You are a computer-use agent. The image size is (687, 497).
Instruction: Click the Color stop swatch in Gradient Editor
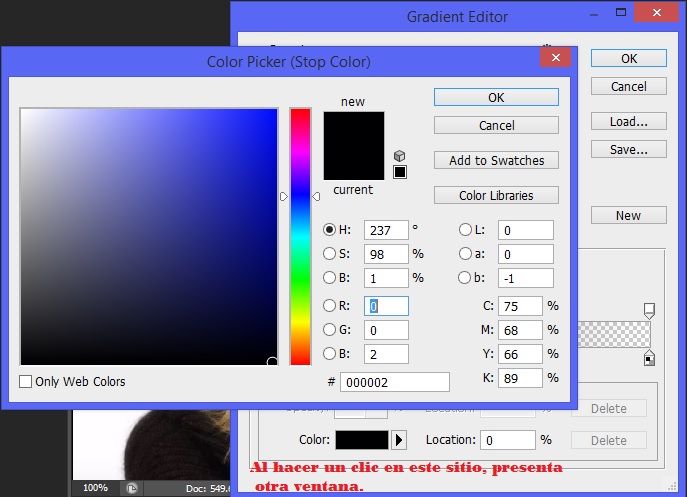click(361, 439)
